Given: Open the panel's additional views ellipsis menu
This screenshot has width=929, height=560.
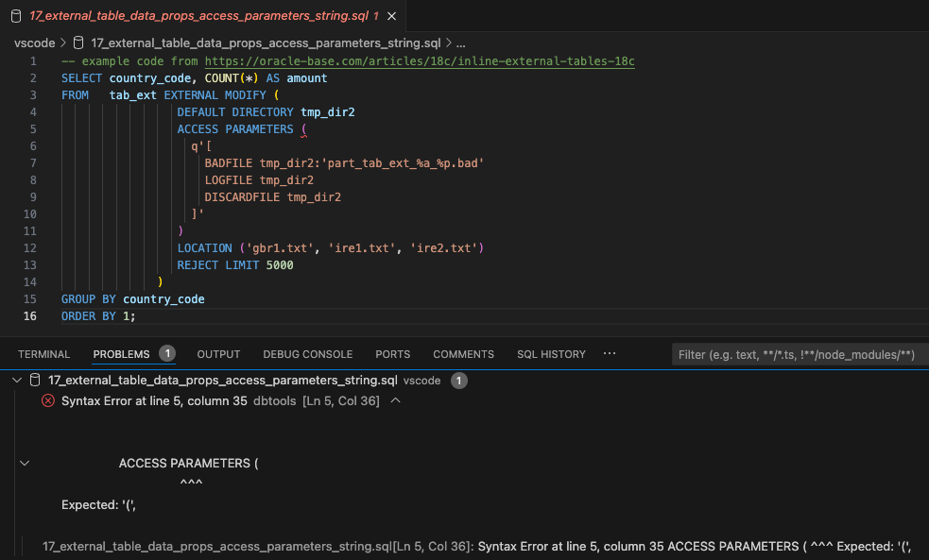Looking at the screenshot, I should [x=609, y=353].
